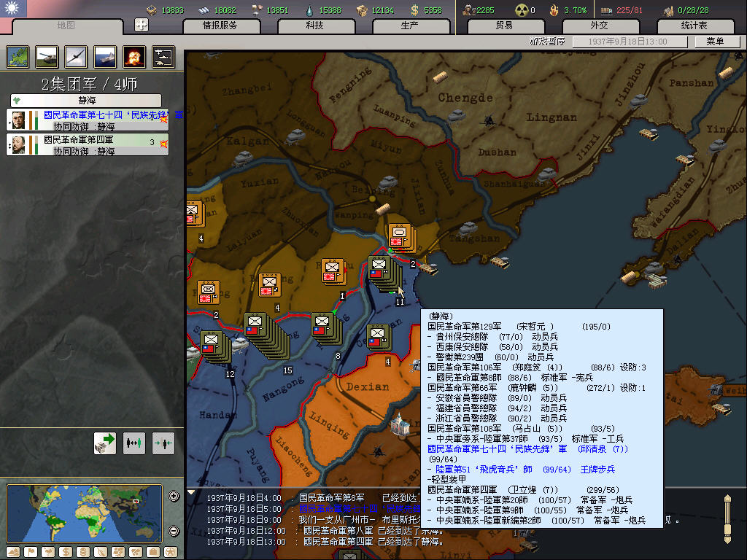This screenshot has height=560, width=747.
Task: Switch to the 外交 diplomacy tab
Action: 599,26
